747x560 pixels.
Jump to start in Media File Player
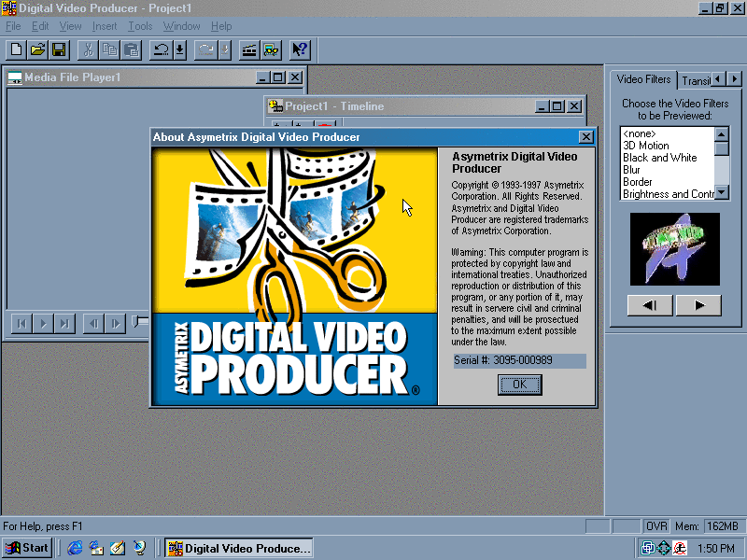[x=21, y=324]
